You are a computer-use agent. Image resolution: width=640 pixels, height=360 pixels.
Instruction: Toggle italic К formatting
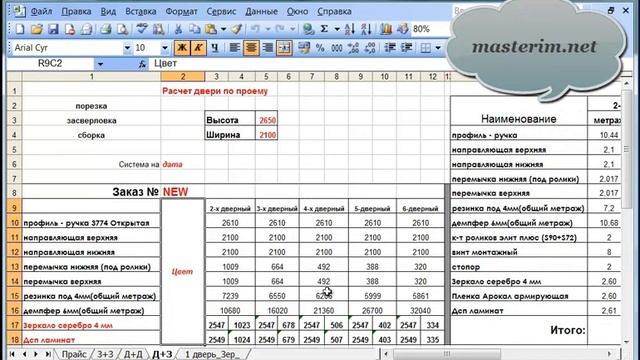pos(198,48)
